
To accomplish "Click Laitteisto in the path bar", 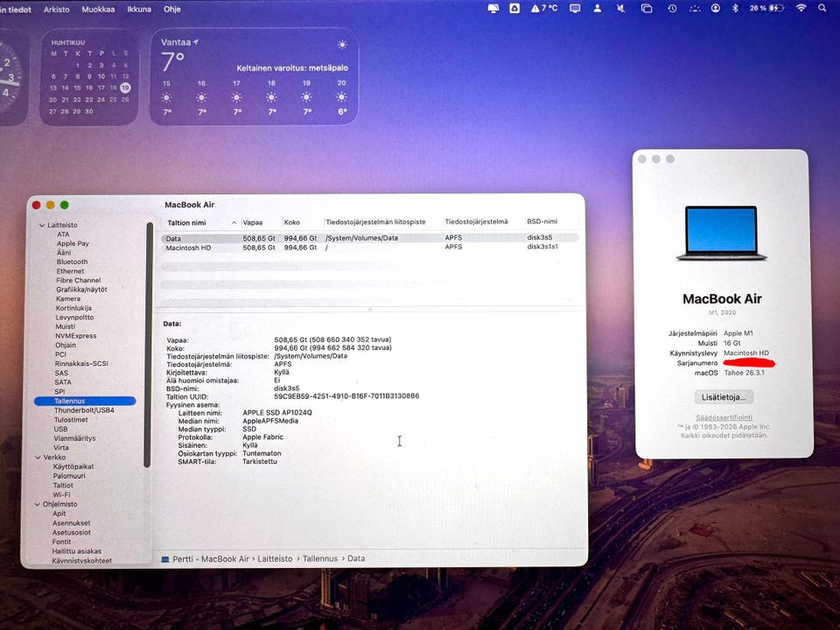I will click(275, 559).
